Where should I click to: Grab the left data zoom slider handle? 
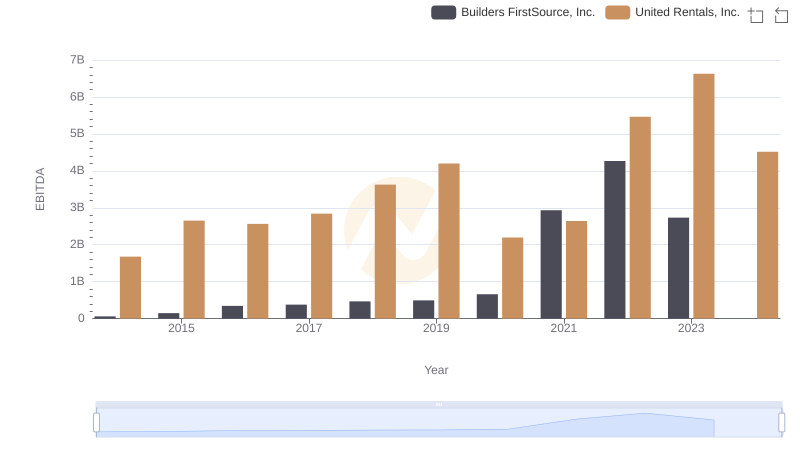[x=96, y=423]
